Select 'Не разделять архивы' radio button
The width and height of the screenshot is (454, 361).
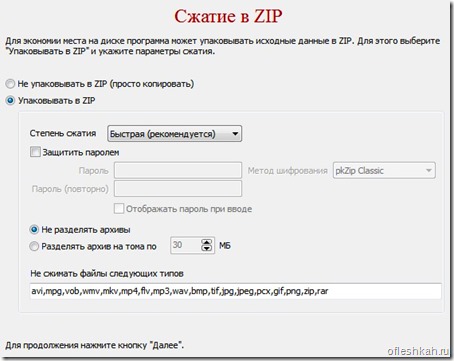point(34,230)
